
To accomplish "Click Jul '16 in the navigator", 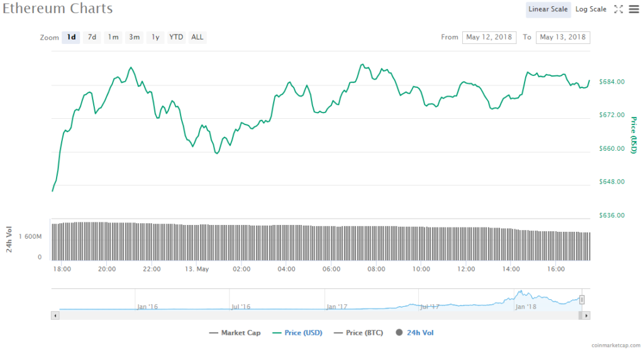I will click(x=241, y=307).
